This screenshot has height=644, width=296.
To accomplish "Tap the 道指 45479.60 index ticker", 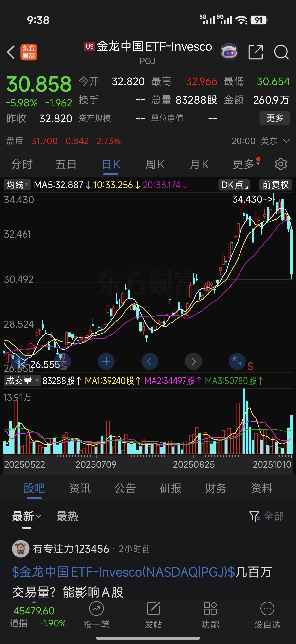I will (38, 617).
